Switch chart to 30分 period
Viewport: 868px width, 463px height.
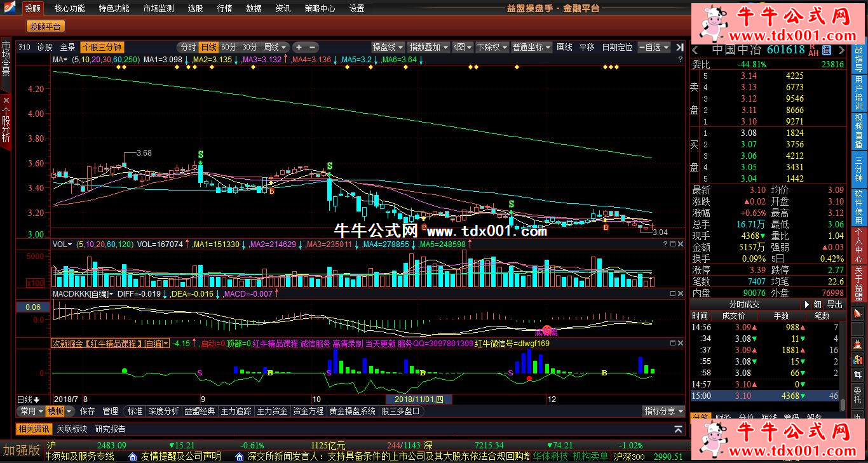[250, 47]
